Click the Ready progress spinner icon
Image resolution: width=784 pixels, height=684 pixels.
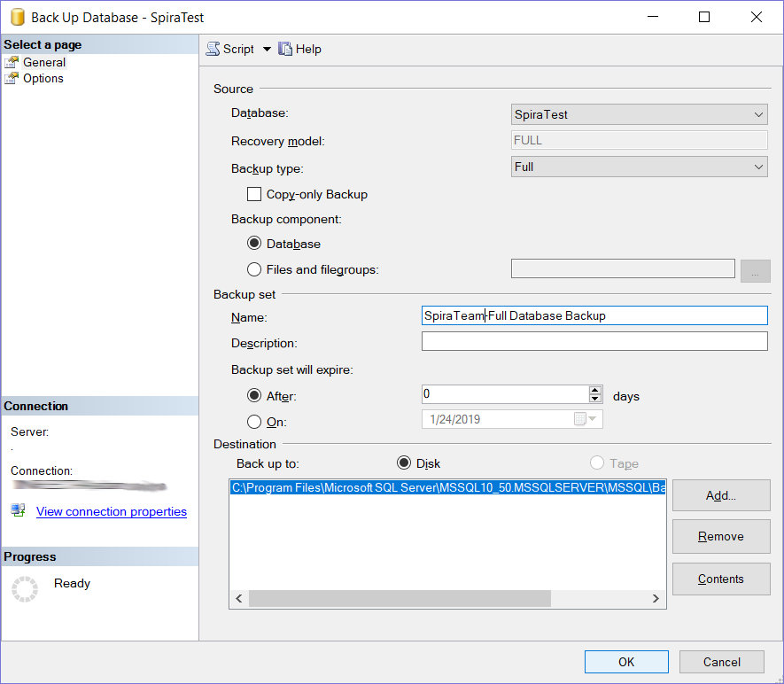point(25,588)
